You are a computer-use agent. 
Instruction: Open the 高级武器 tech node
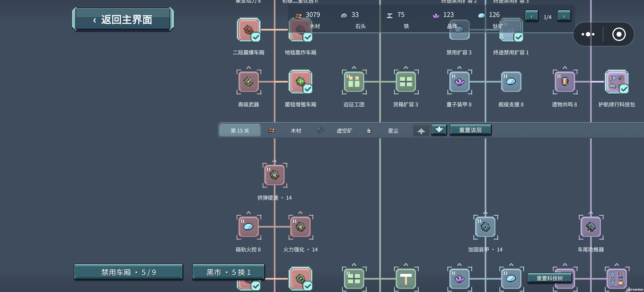point(248,82)
